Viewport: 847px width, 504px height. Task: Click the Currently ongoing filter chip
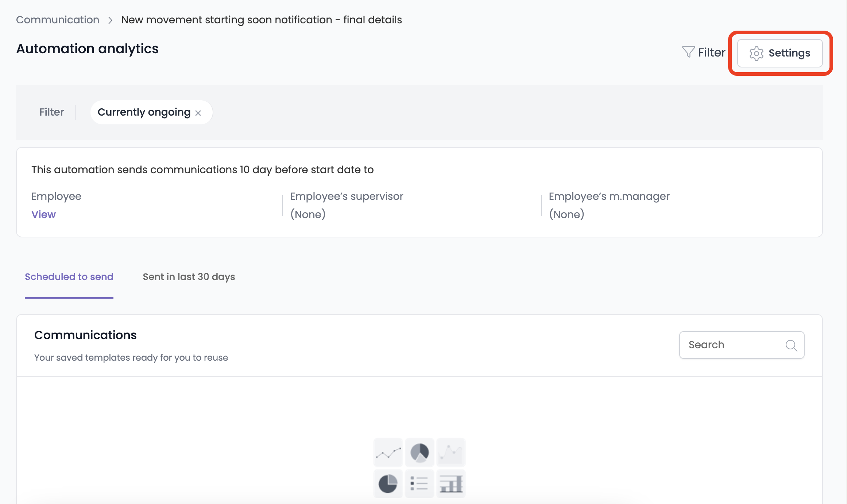(x=151, y=112)
